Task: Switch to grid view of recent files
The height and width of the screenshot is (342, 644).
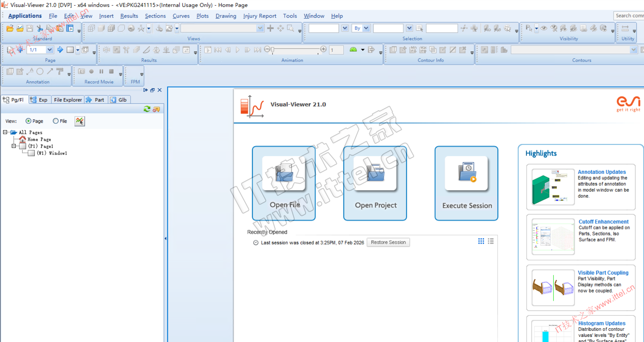Action: (x=481, y=241)
